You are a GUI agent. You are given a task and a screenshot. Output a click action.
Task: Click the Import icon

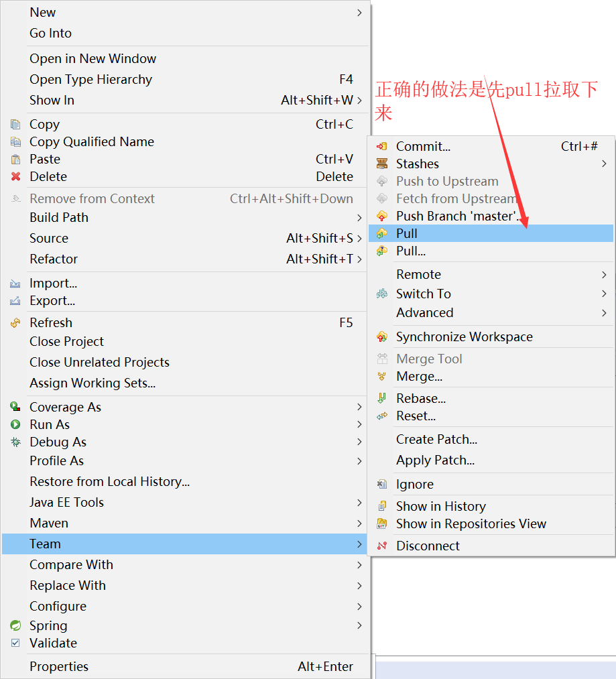pyautogui.click(x=15, y=284)
